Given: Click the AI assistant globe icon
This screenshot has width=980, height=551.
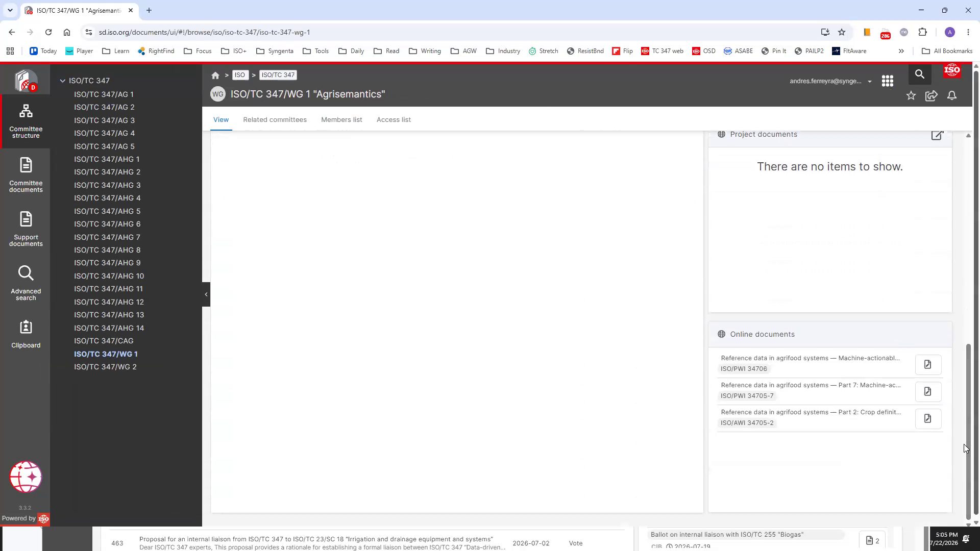Looking at the screenshot, I should tap(26, 477).
